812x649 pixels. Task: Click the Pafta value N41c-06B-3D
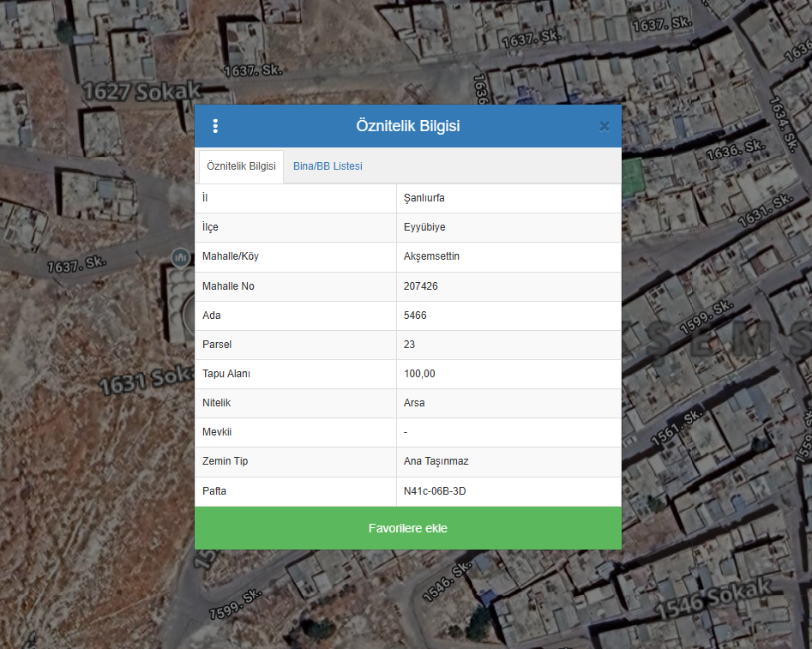(435, 491)
